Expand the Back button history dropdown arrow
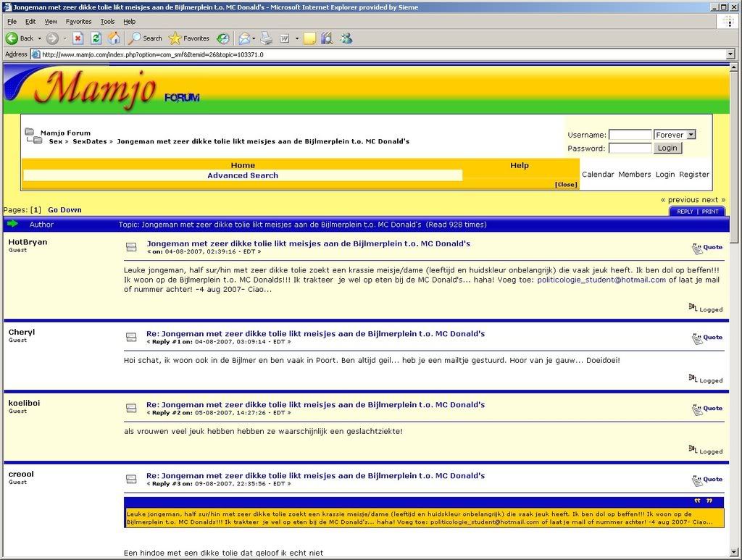The height and width of the screenshot is (560, 742). pyautogui.click(x=39, y=38)
